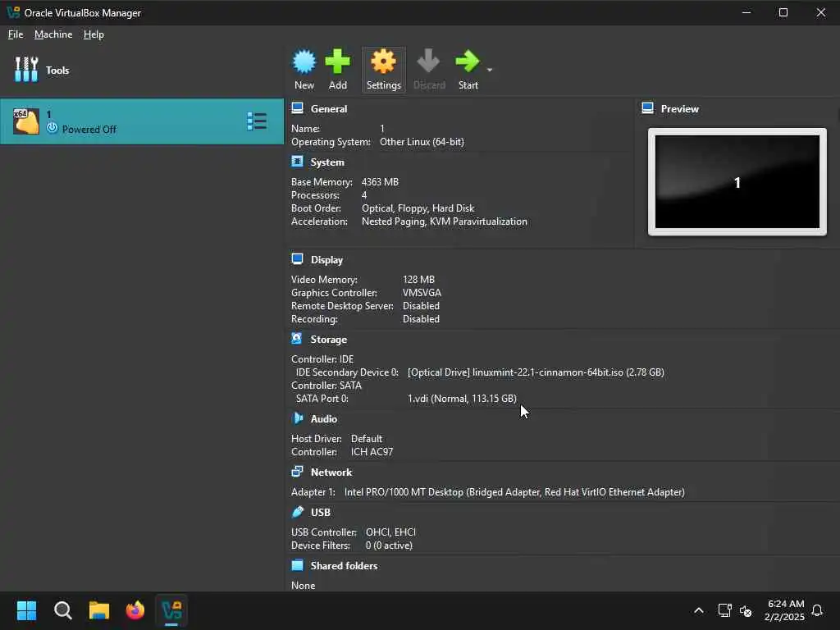
Task: Click the New machine toolbar icon
Action: 304,62
